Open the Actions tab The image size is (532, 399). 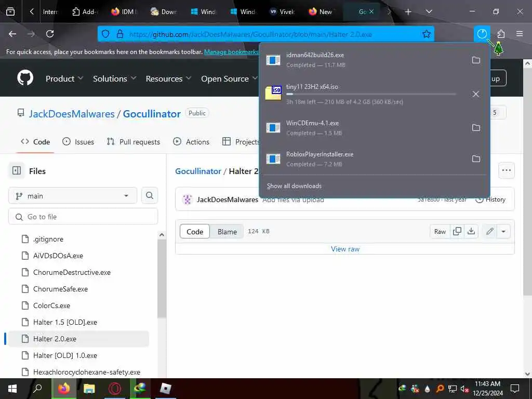click(191, 142)
